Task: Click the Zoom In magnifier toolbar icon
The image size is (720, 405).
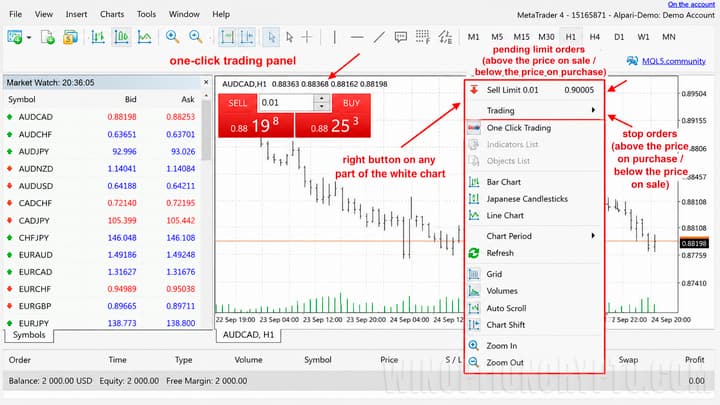Action: [x=172, y=37]
